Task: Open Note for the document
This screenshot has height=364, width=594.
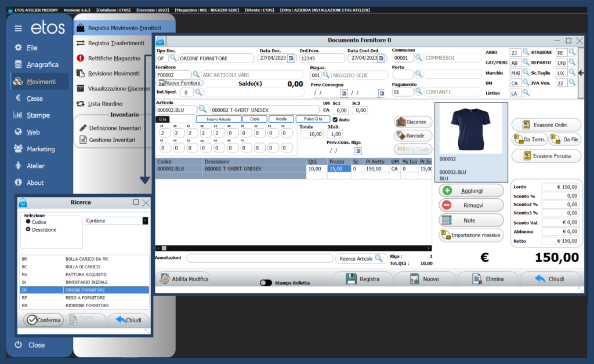Action: pyautogui.click(x=471, y=220)
